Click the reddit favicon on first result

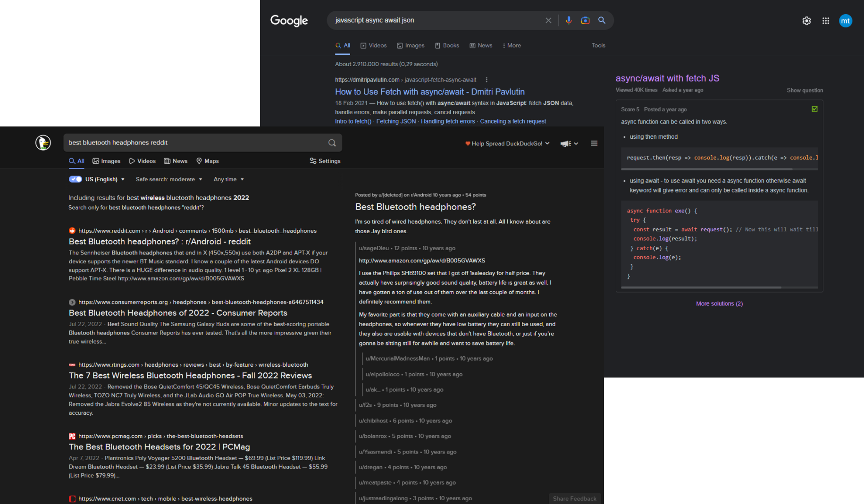point(72,231)
